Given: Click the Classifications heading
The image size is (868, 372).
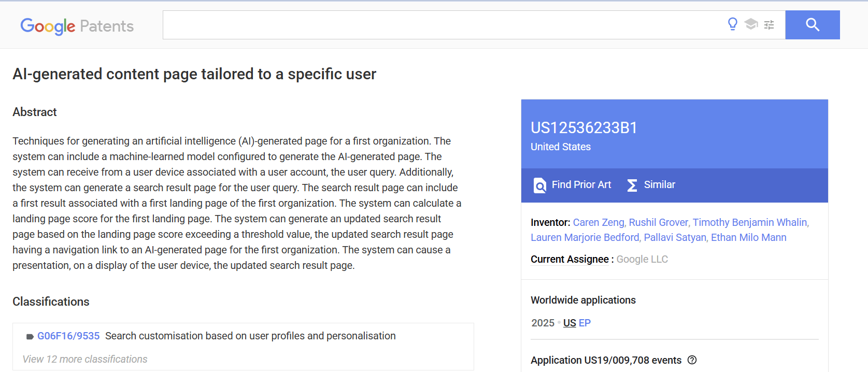Looking at the screenshot, I should click(51, 302).
